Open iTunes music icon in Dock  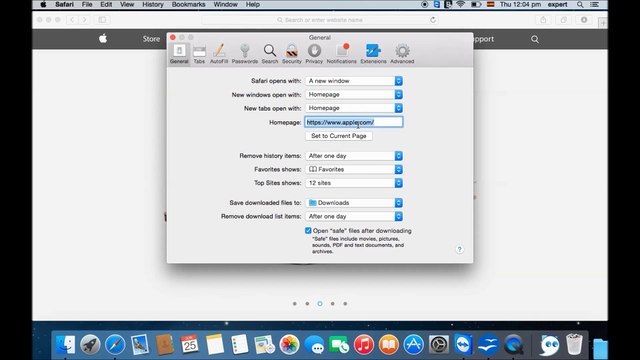(364, 344)
